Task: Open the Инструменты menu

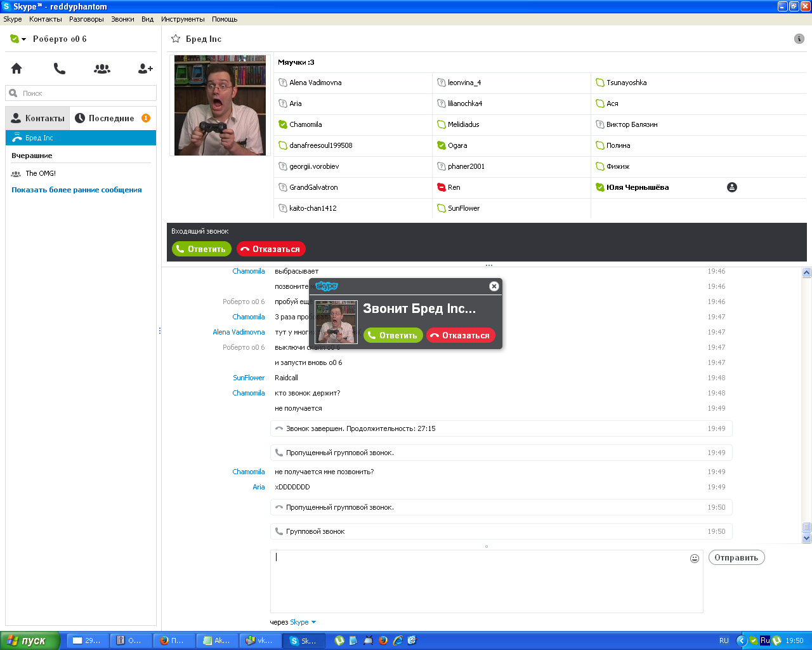Action: tap(183, 19)
